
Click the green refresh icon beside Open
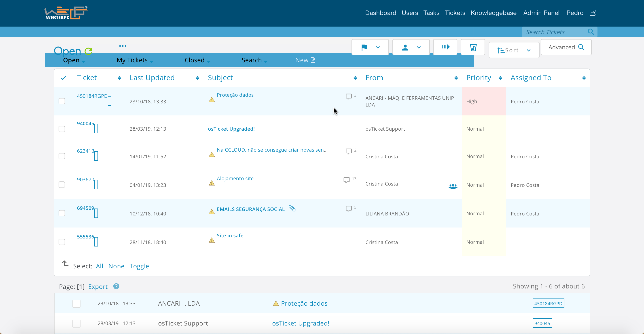(88, 51)
